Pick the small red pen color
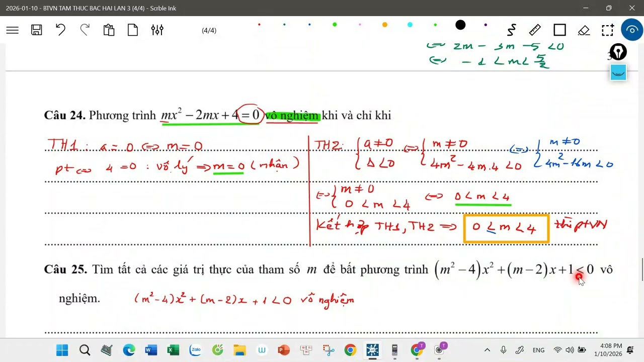 pos(259,25)
